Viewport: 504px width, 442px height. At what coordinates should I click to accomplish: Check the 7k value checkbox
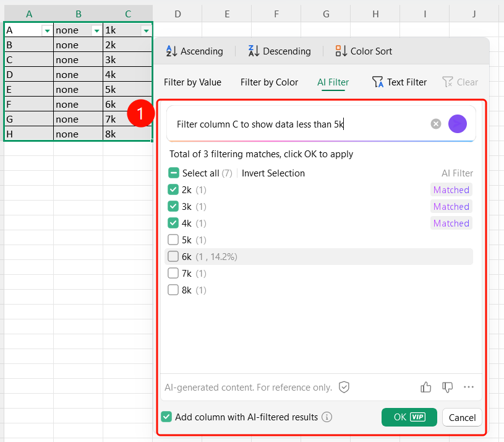click(x=173, y=274)
